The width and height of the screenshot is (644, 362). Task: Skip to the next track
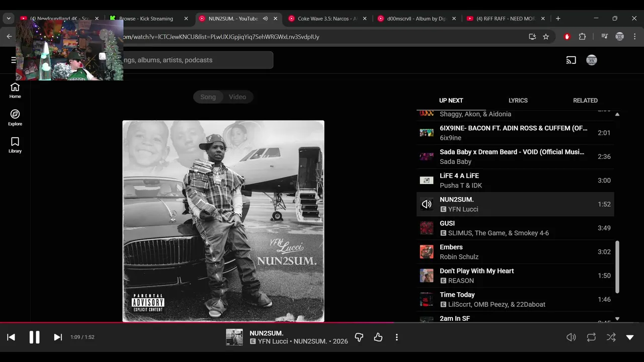(58, 337)
